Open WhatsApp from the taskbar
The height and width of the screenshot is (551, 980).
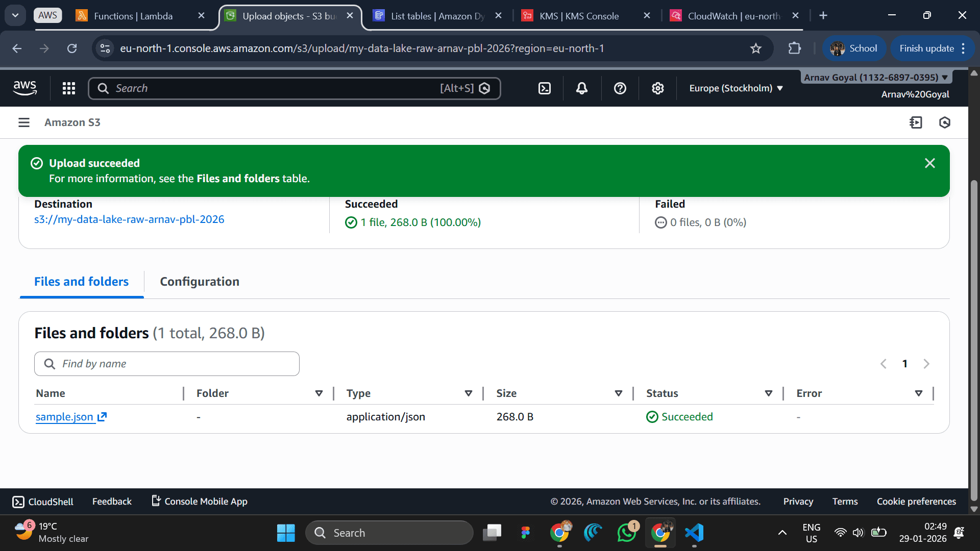(627, 533)
